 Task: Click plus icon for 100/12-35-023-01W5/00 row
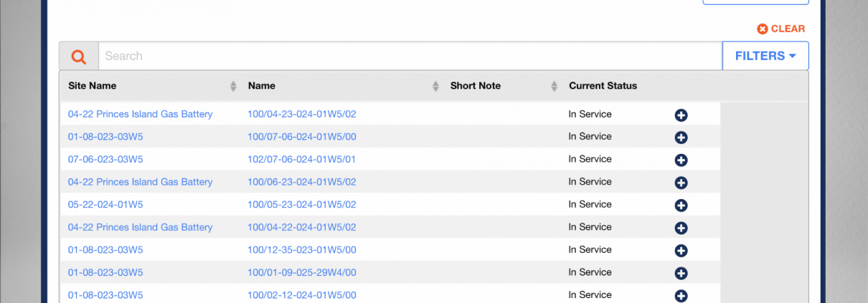click(681, 251)
